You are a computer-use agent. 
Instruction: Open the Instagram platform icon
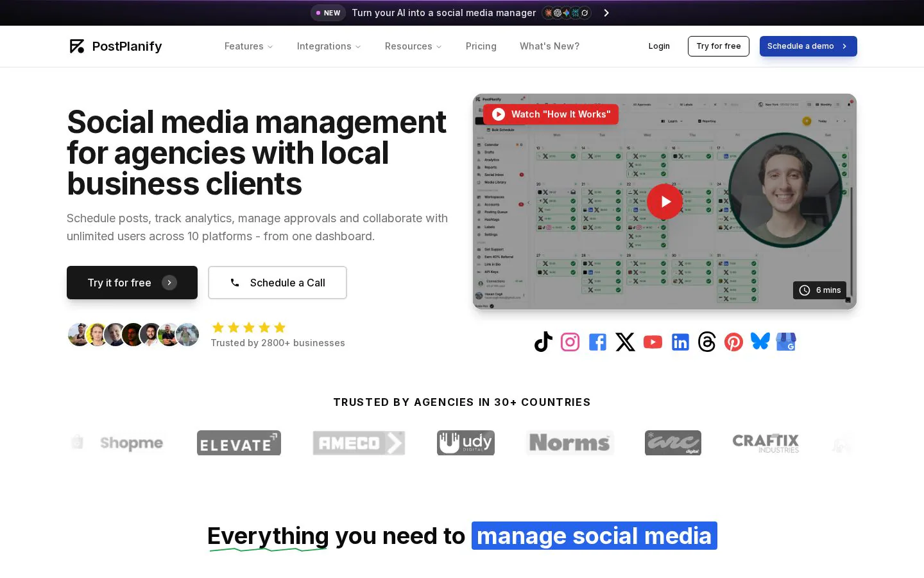(x=570, y=342)
